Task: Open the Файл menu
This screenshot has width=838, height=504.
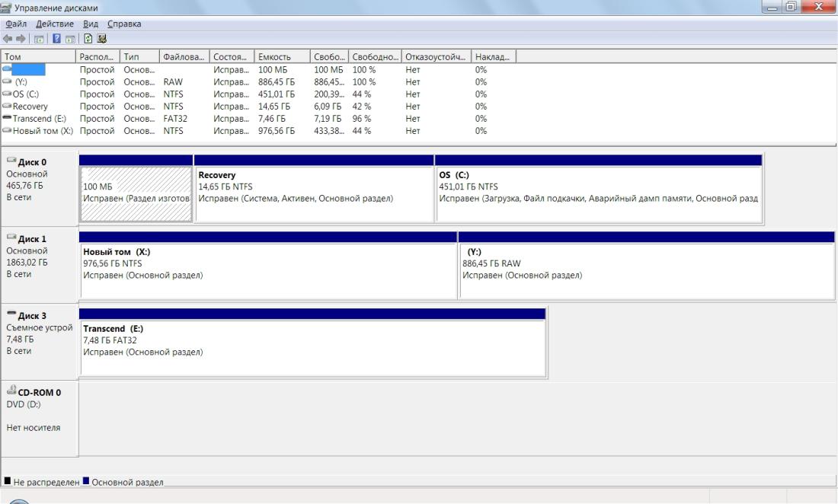Action: [x=16, y=24]
